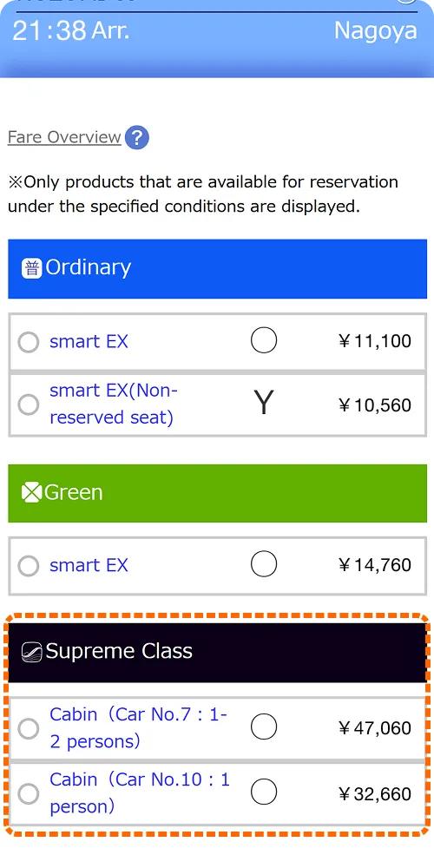Click the Ordinary section header bar
434x868 pixels.
click(218, 268)
